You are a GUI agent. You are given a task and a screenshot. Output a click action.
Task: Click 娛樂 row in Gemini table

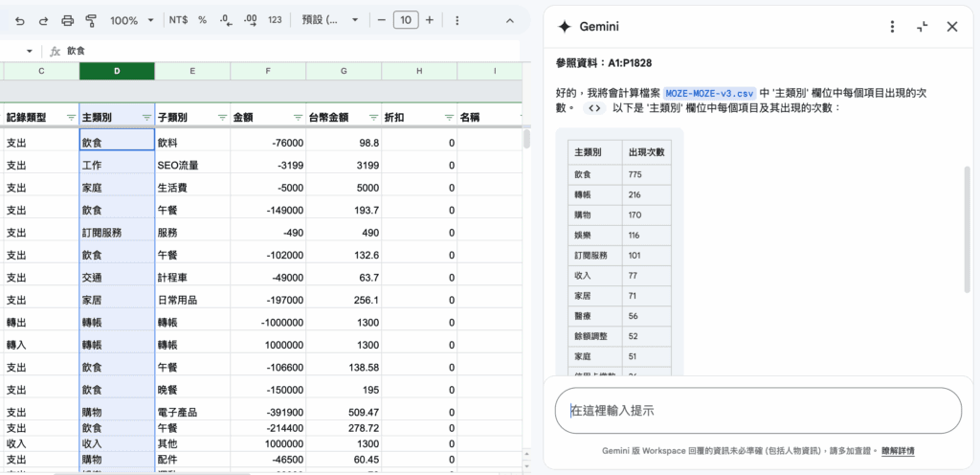coord(619,235)
